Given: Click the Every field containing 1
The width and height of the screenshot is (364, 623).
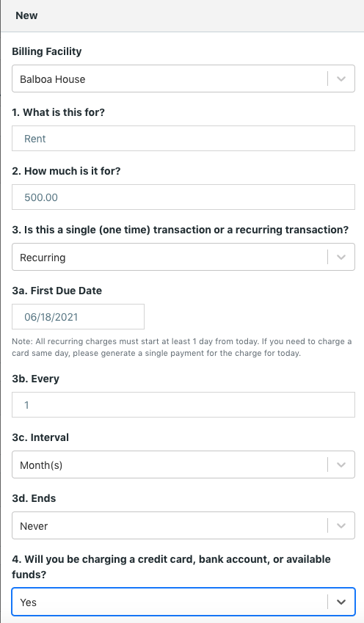Looking at the screenshot, I should pos(183,405).
